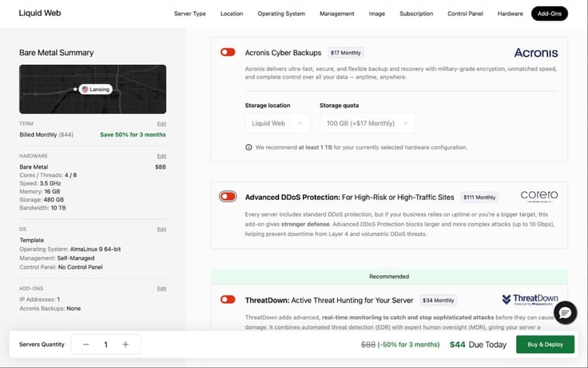Click the $17 Monthly price badge
Viewport: 588px width, 368px height.
345,53
